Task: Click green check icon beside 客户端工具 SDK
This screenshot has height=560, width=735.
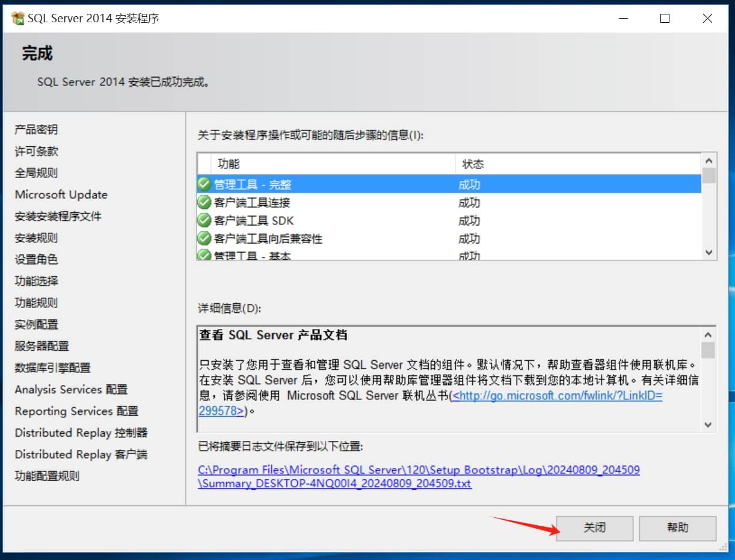Action: 205,220
